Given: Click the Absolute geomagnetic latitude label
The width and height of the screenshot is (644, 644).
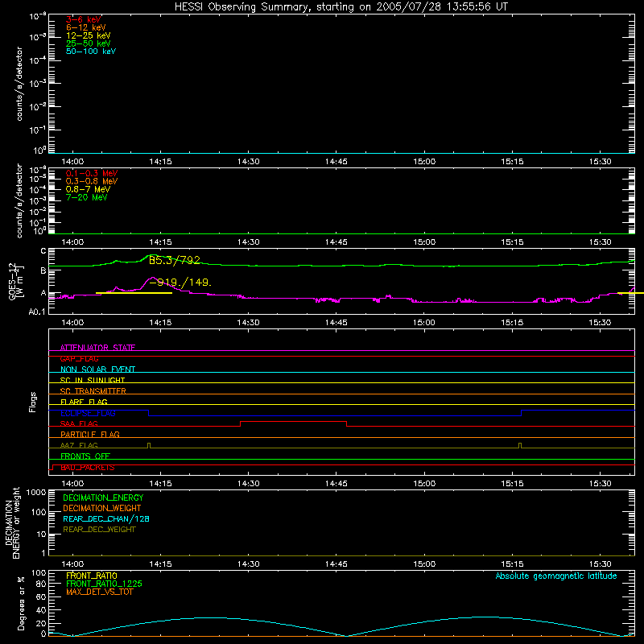Looking at the screenshot, I should tap(556, 576).
